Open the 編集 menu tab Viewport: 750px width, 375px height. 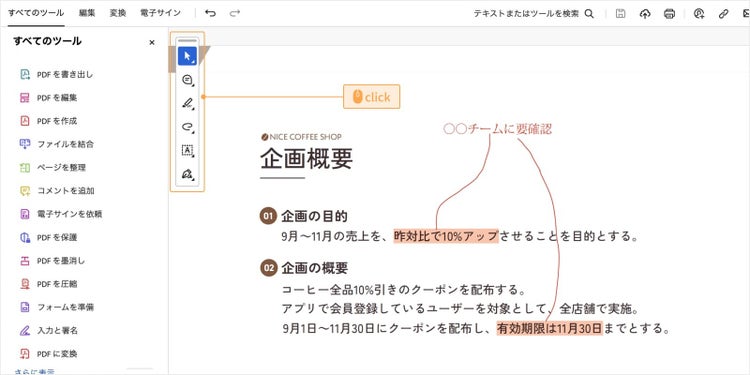(x=87, y=13)
